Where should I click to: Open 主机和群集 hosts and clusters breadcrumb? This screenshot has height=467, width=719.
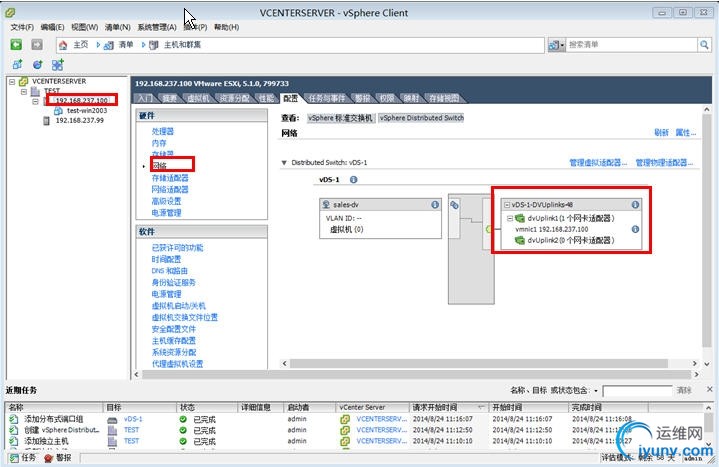[182, 44]
